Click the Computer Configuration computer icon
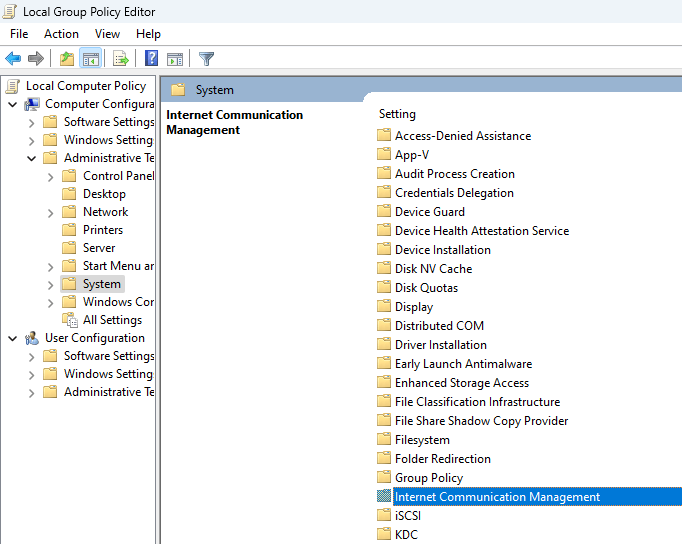The height and width of the screenshot is (544, 682). (x=32, y=104)
